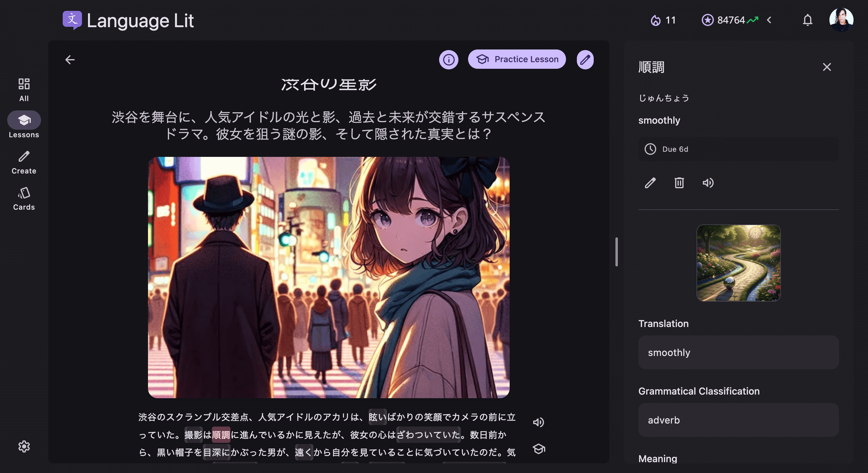Image resolution: width=868 pixels, height=473 pixels.
Task: Show lesson info with the circled i icon
Action: click(448, 60)
